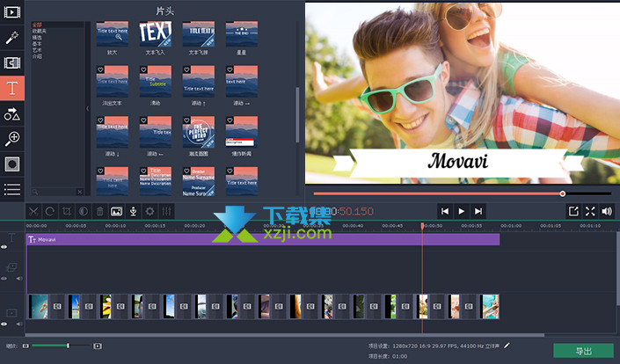Click the 导出 export button

click(583, 351)
